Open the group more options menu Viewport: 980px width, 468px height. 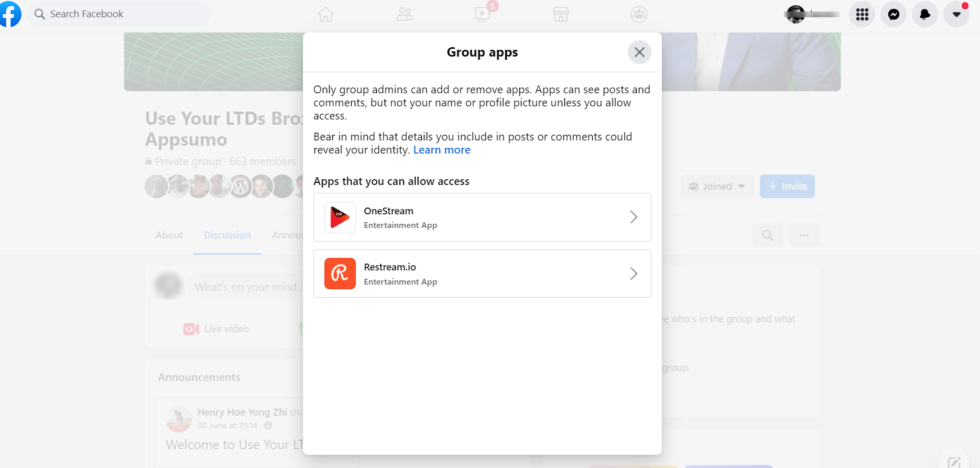click(804, 235)
